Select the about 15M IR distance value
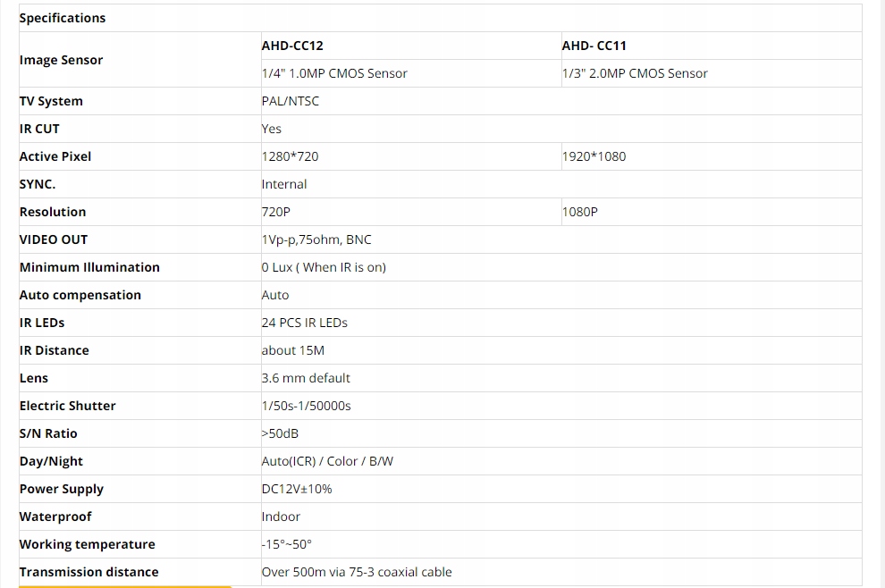This screenshot has width=885, height=588. pos(293,350)
